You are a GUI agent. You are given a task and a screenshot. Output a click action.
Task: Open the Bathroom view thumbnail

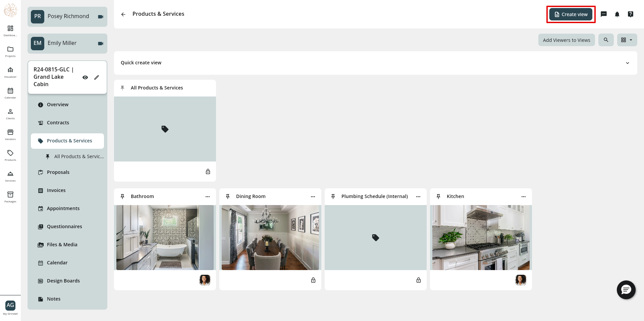coord(165,238)
